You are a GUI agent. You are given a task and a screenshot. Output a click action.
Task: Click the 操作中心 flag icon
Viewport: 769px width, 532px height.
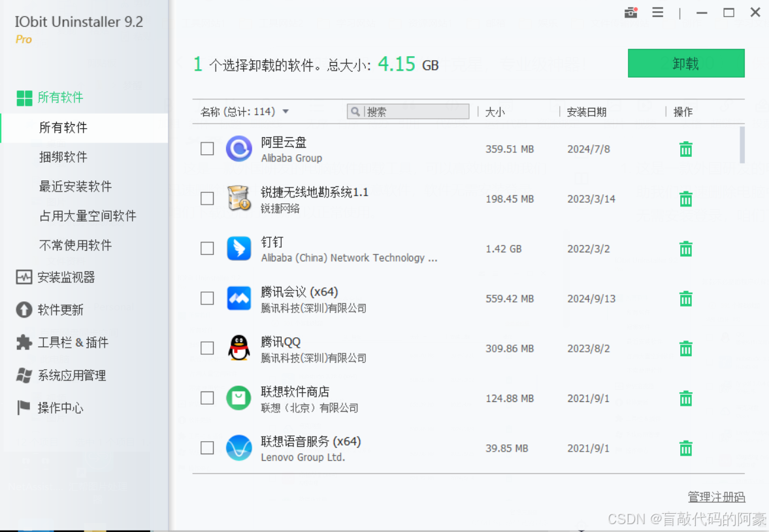24,407
